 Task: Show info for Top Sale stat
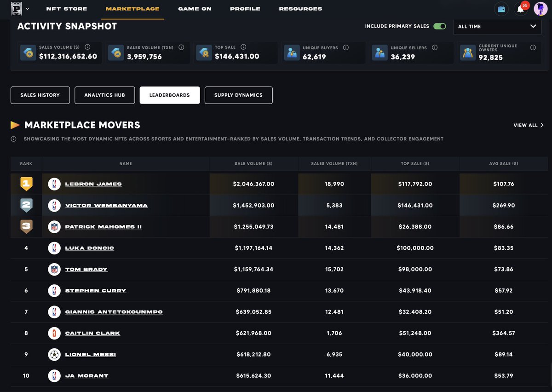point(243,47)
